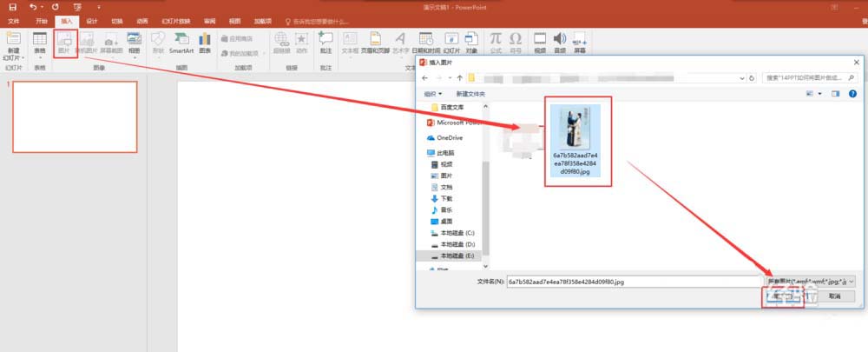The height and width of the screenshot is (352, 868).
Task: Toggle the preview pane icon
Action: tap(836, 94)
